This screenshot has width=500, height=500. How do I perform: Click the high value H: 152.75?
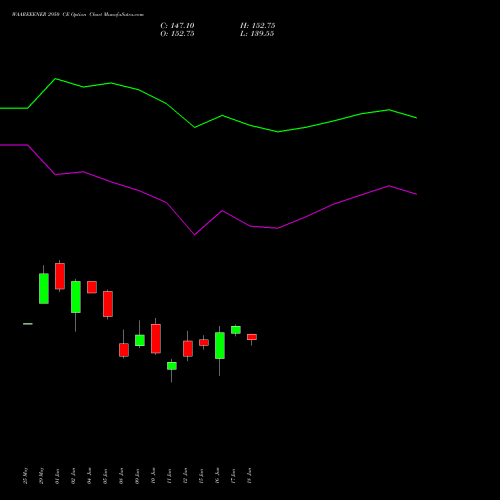tap(258, 26)
